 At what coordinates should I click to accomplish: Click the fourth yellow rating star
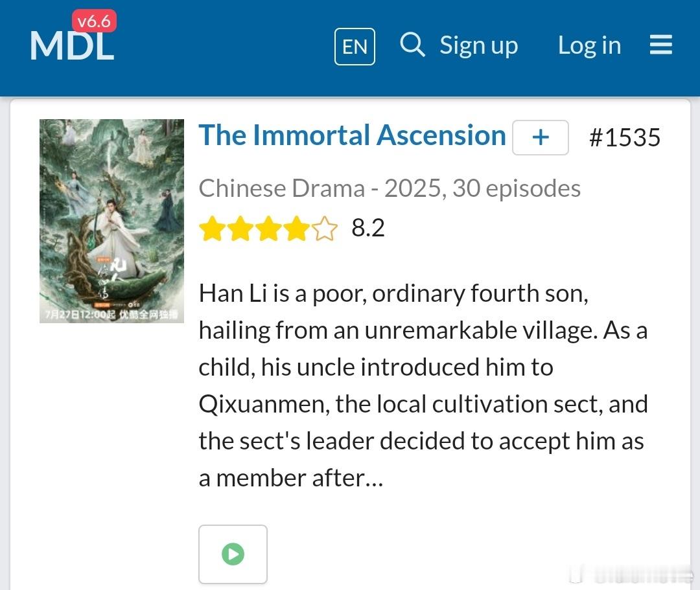(296, 229)
